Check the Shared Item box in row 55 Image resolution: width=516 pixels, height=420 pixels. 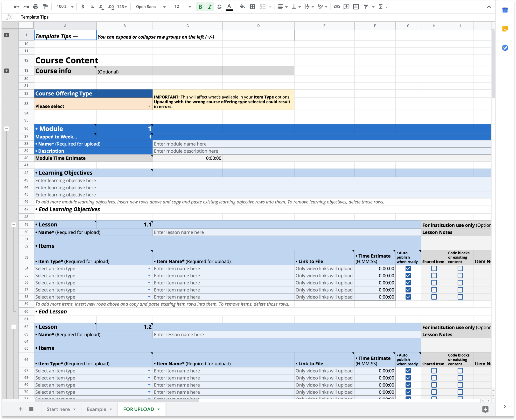coord(434,276)
